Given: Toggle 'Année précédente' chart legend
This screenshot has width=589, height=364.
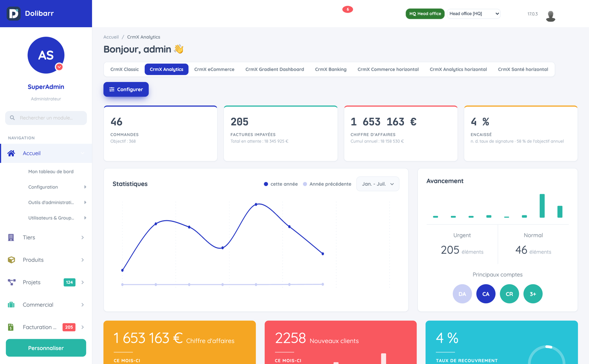Looking at the screenshot, I should click(x=327, y=184).
